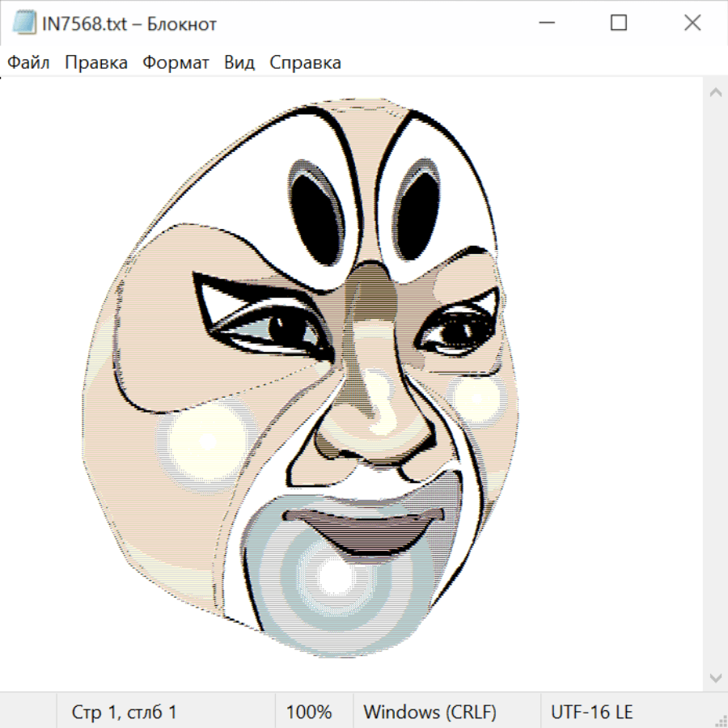Open the Правка menu

click(x=96, y=62)
